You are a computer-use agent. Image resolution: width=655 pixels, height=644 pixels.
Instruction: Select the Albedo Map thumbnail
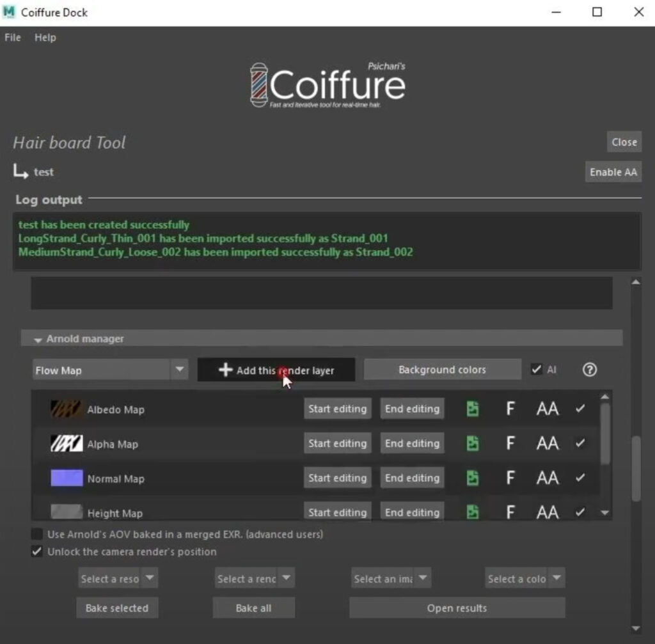(x=67, y=409)
